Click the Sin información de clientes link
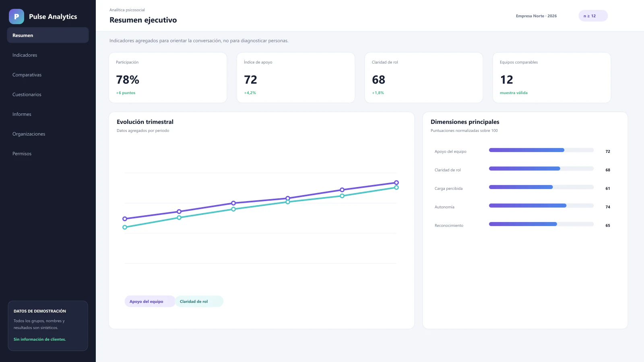This screenshot has width=644, height=362. click(40, 339)
